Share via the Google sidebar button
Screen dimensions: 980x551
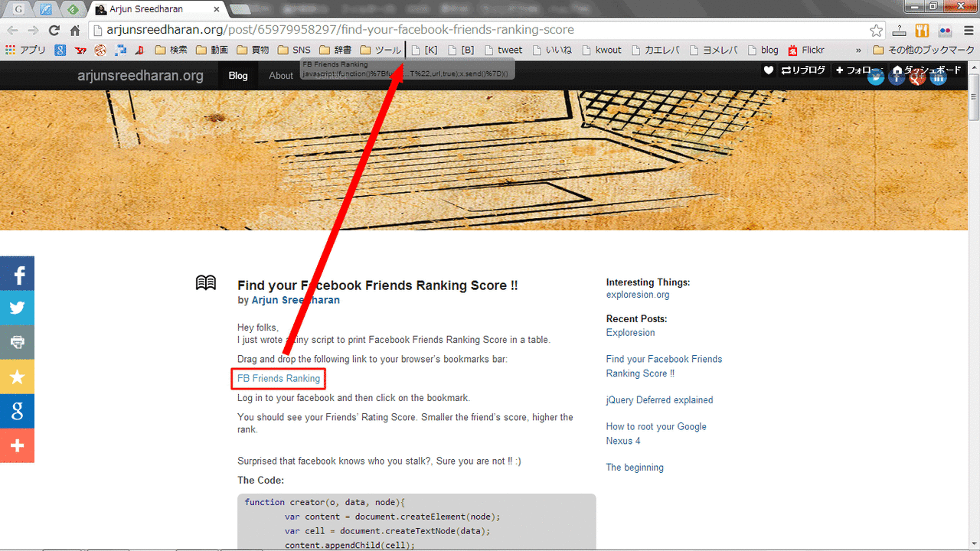17,411
